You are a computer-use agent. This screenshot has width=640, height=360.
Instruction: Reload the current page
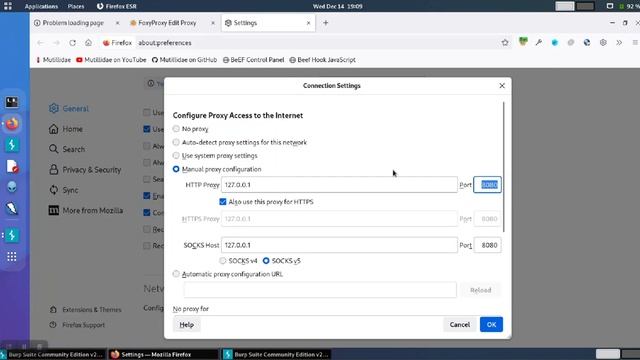tap(72, 43)
